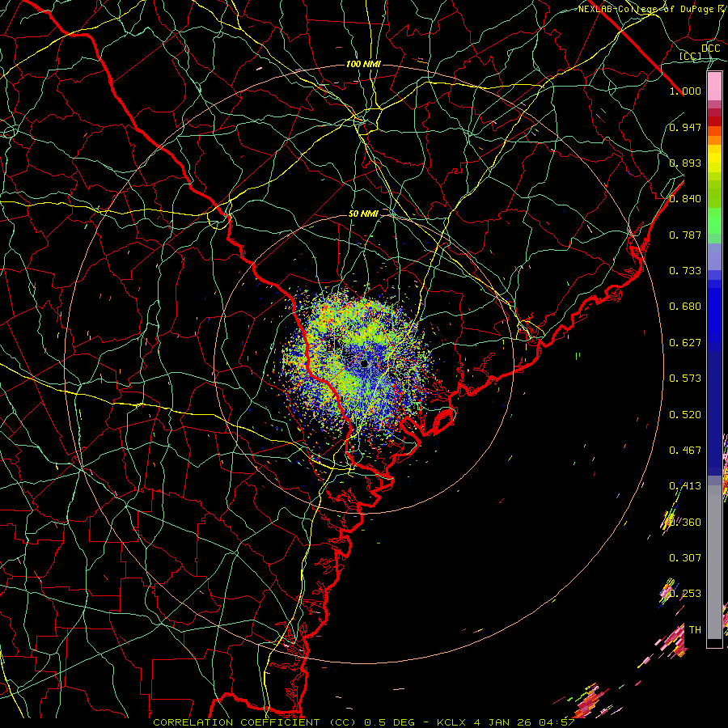Click the [CC] label above color bar
Image resolution: width=728 pixels, height=728 pixels.
(691, 56)
